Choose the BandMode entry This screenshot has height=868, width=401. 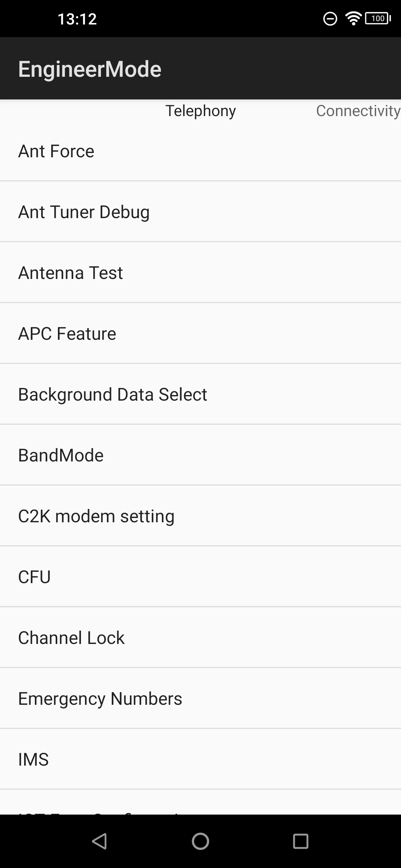[200, 456]
